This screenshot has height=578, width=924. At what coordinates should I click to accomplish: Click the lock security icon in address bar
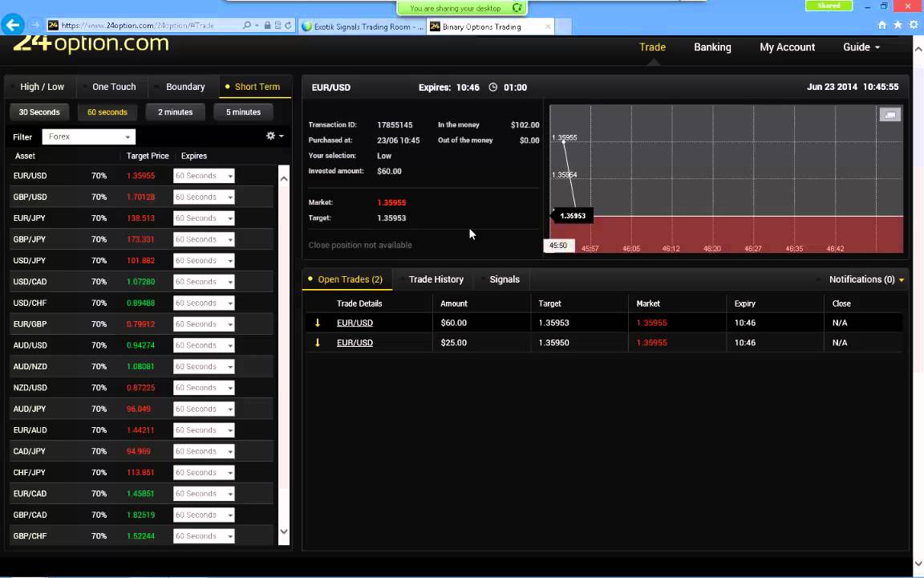268,26
